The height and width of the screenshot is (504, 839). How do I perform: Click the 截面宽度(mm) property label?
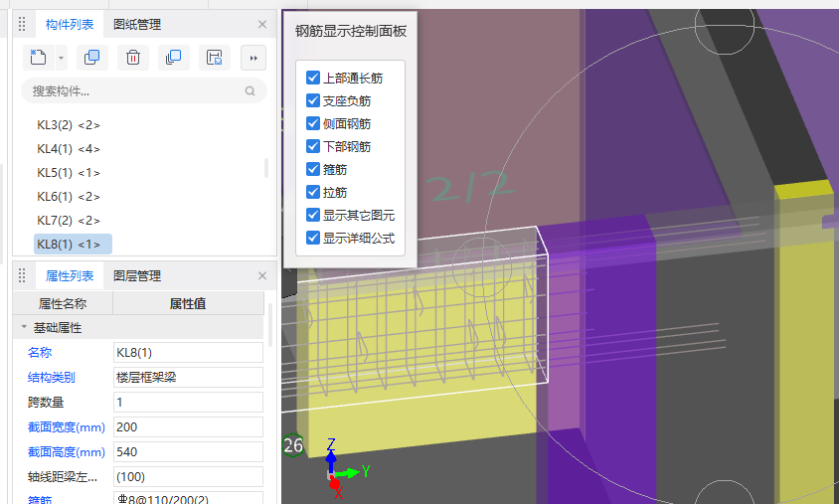click(x=67, y=426)
